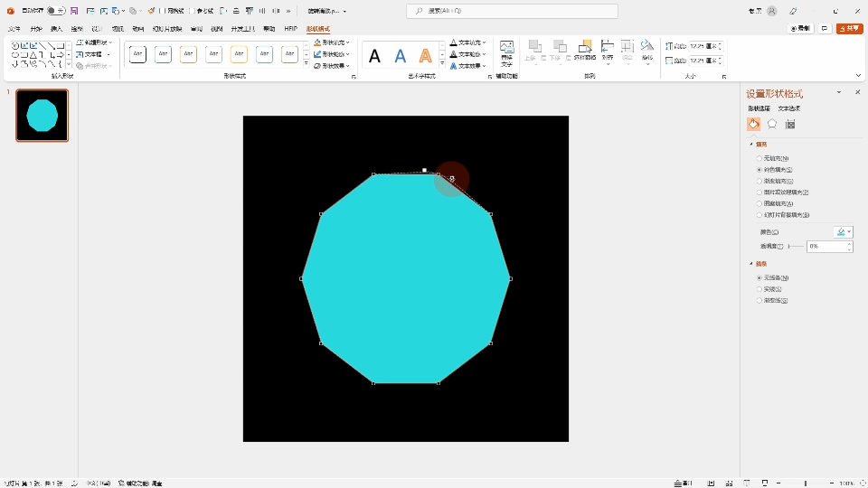Open the Effects pentagon icon in format pane
Viewport: 868px width, 488px height.
click(x=772, y=124)
